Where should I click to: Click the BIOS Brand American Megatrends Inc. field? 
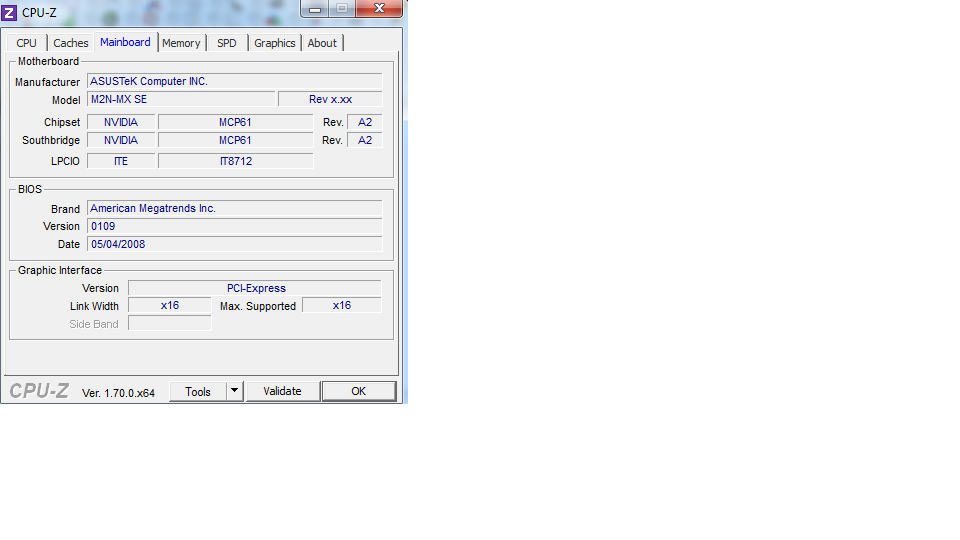(234, 209)
